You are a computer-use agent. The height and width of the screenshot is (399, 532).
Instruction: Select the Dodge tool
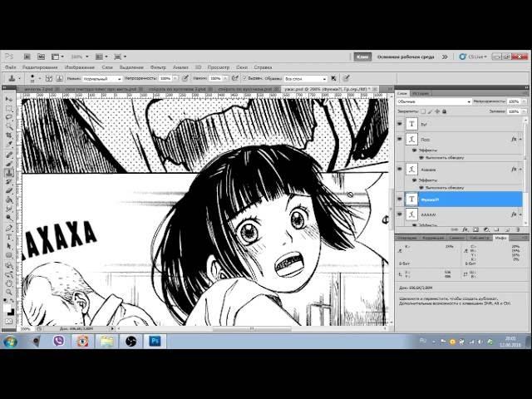click(x=9, y=217)
